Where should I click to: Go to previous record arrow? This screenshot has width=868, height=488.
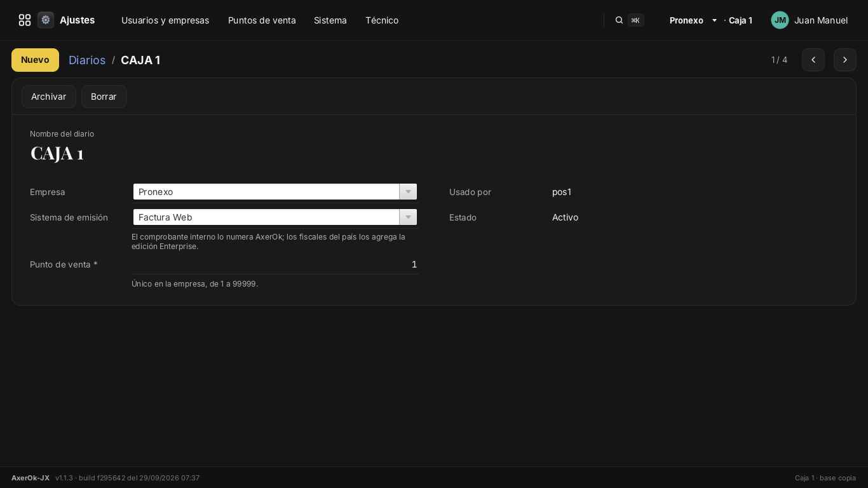tap(813, 60)
